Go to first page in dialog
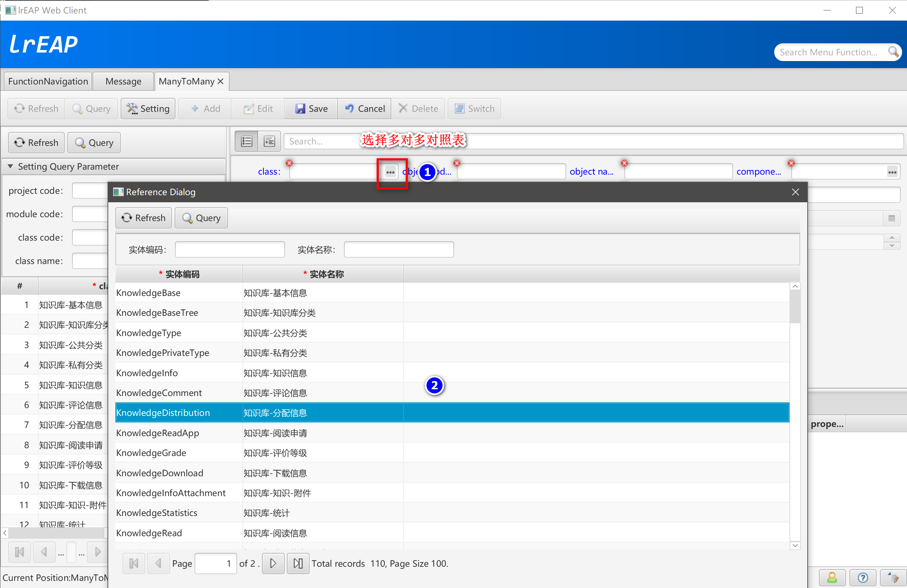The image size is (907, 588). (x=134, y=563)
